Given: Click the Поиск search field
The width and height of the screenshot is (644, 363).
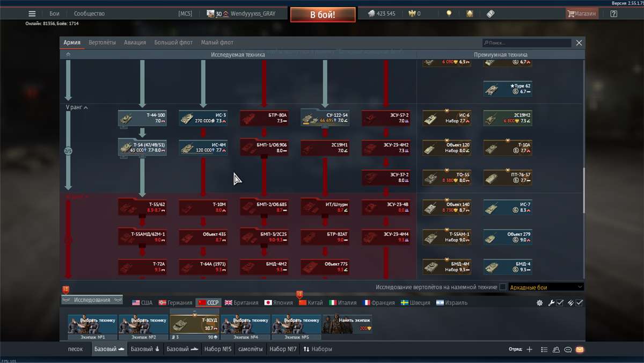Looking at the screenshot, I should 527,43.
